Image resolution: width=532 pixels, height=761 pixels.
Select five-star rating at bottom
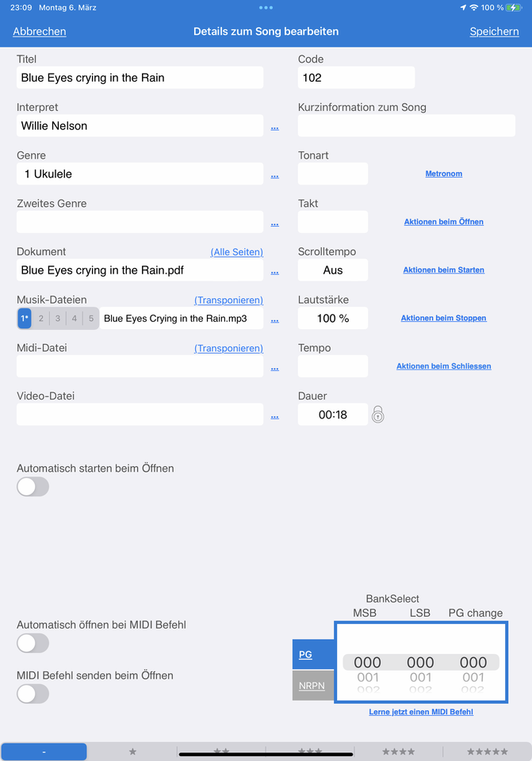tap(488, 751)
